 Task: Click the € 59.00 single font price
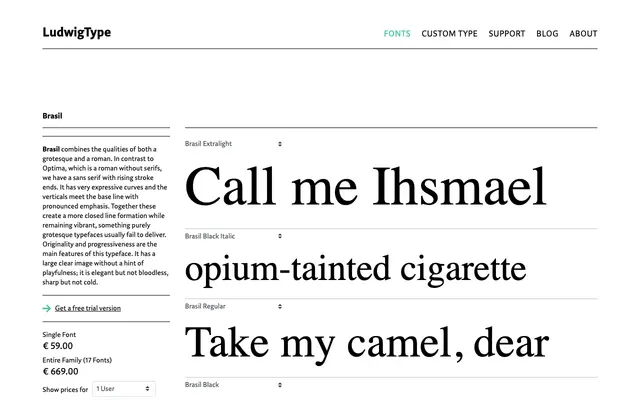58,346
